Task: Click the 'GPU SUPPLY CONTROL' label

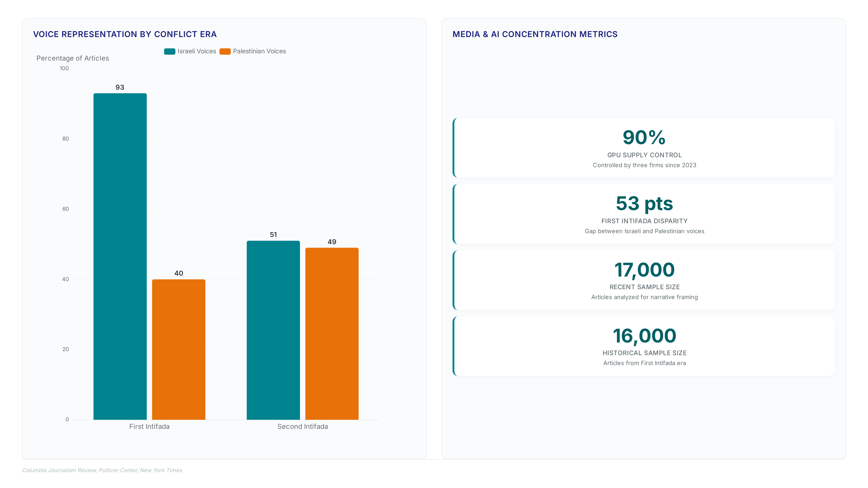Action: (x=644, y=155)
